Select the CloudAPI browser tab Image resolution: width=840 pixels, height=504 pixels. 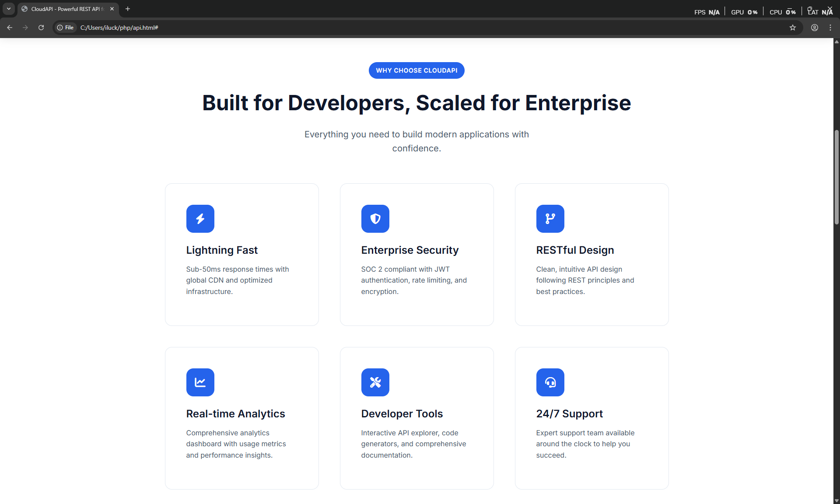click(66, 9)
